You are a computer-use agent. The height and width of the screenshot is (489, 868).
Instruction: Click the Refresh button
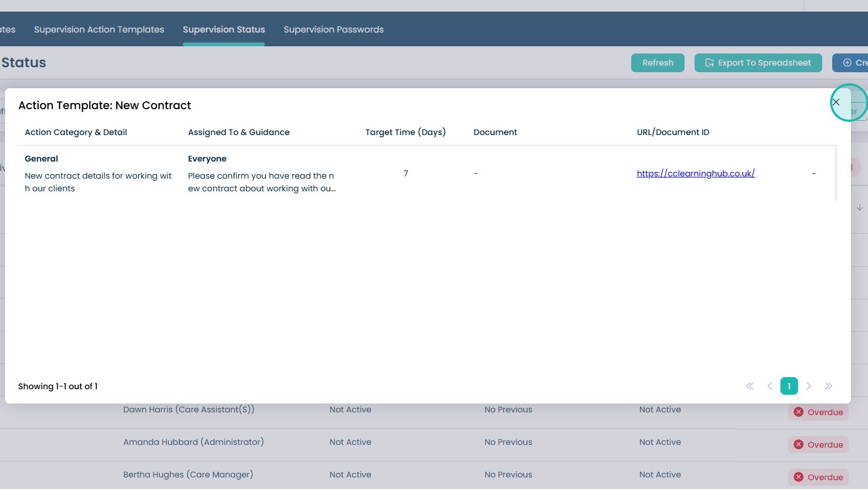[657, 63]
